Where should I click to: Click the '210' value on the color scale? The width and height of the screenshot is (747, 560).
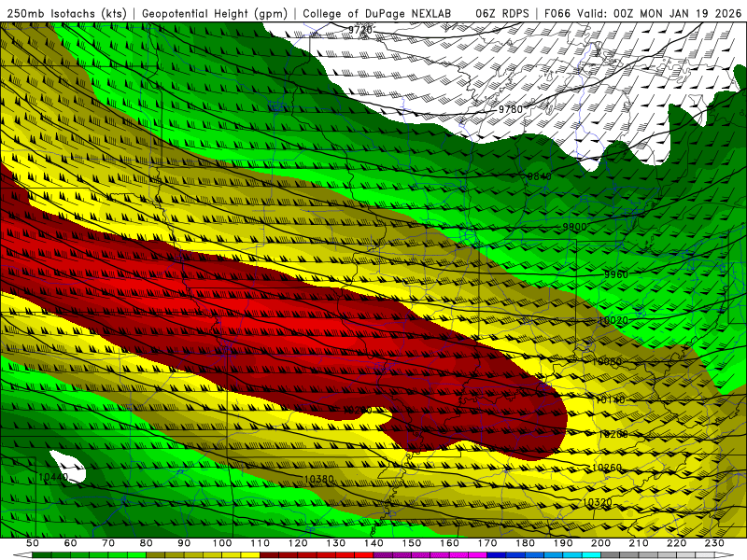[639, 543]
